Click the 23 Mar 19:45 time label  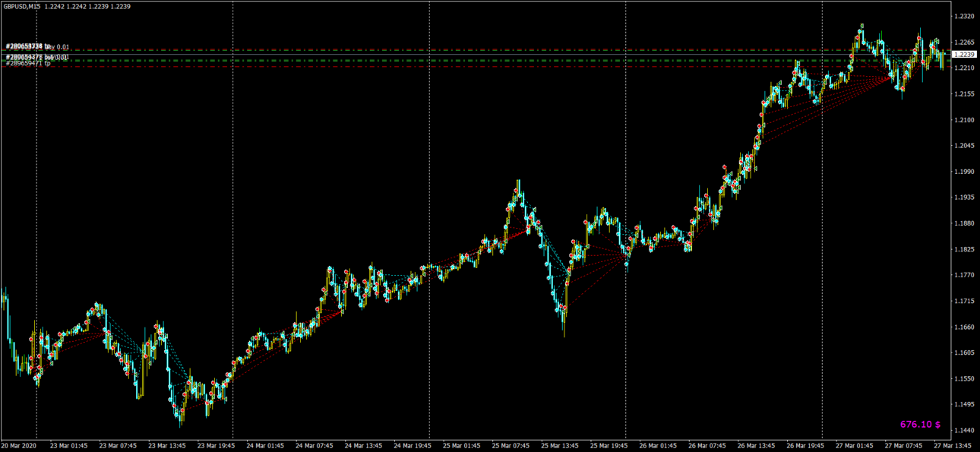(x=216, y=446)
